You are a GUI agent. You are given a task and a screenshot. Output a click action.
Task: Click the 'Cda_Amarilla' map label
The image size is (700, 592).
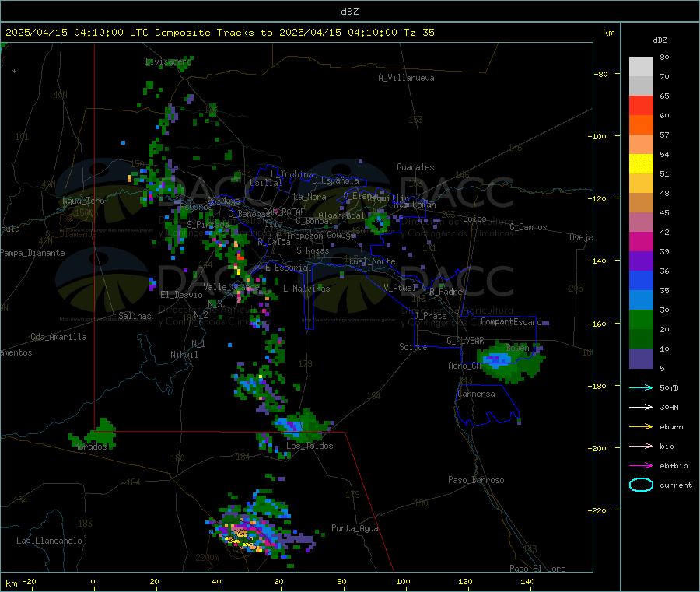tap(58, 337)
